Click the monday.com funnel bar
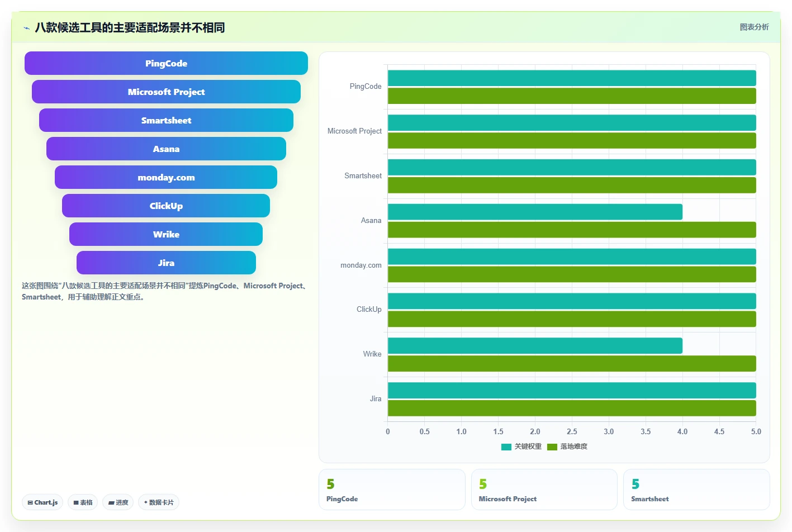This screenshot has width=792, height=532. 166,177
